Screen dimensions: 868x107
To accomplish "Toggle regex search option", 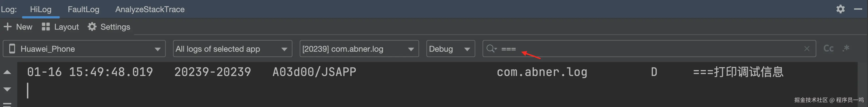I will click(846, 49).
